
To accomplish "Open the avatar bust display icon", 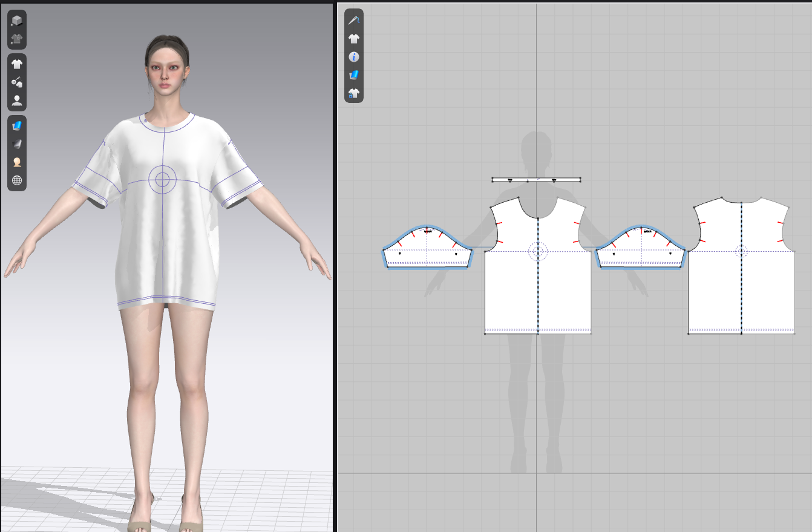I will (17, 100).
